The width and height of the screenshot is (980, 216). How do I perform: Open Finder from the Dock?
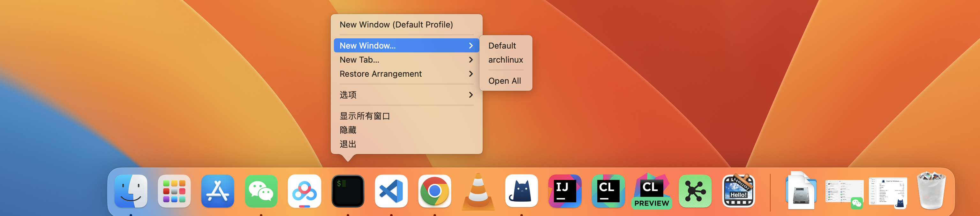click(x=131, y=191)
